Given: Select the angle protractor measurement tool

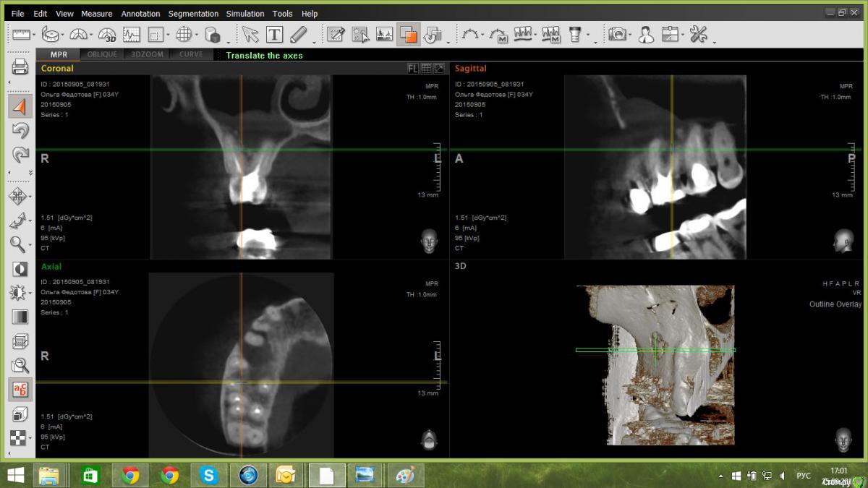Looking at the screenshot, I should point(79,34).
